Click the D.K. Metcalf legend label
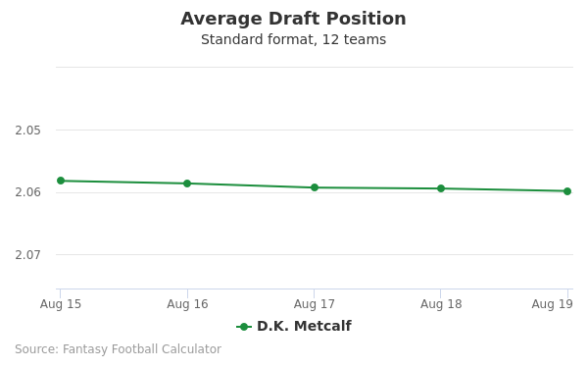The height and width of the screenshot is (368, 588). pos(304,326)
